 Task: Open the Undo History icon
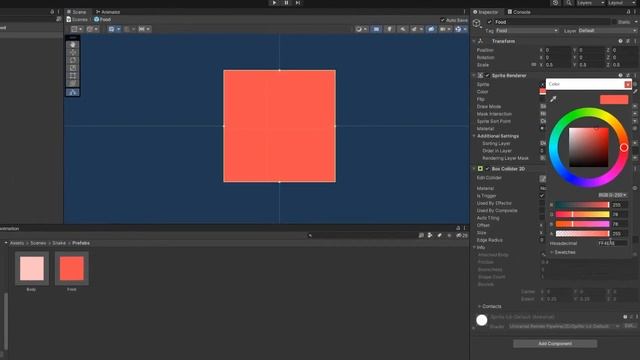click(555, 3)
